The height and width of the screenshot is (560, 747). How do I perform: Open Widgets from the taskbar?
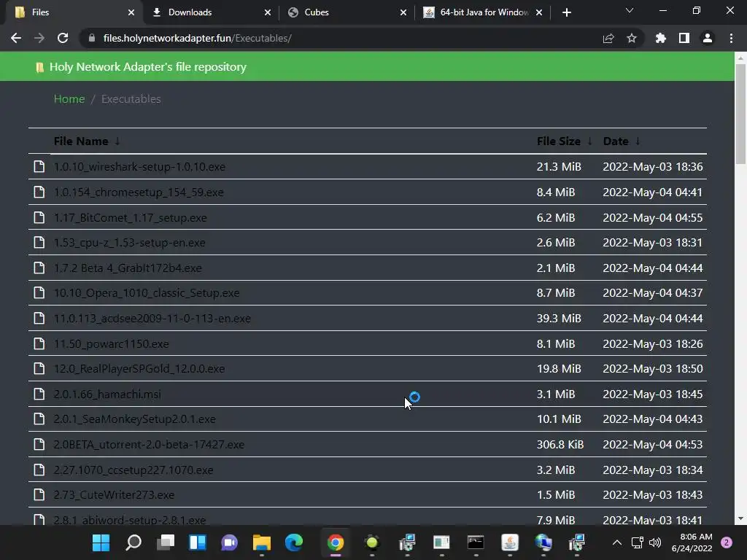point(197,542)
